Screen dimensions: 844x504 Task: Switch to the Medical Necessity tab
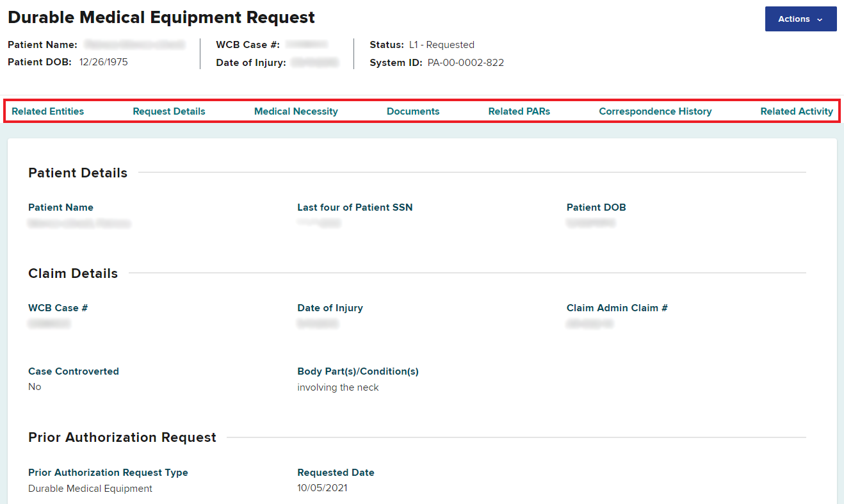[x=296, y=111]
